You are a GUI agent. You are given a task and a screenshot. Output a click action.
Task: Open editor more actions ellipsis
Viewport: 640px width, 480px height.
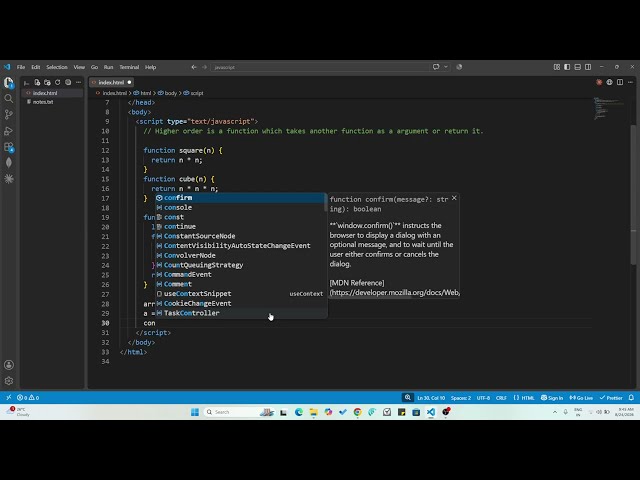tap(630, 82)
